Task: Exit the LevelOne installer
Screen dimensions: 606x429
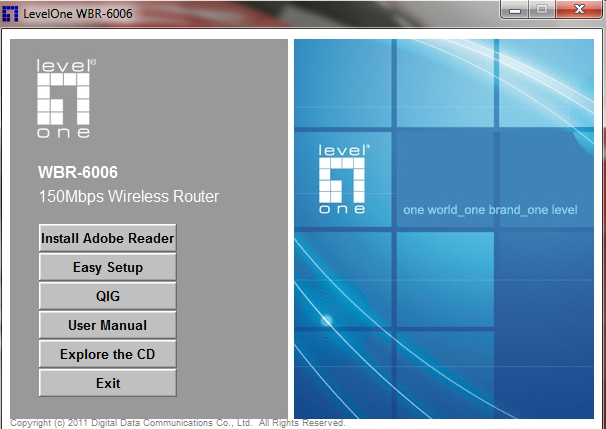Action: [107, 383]
